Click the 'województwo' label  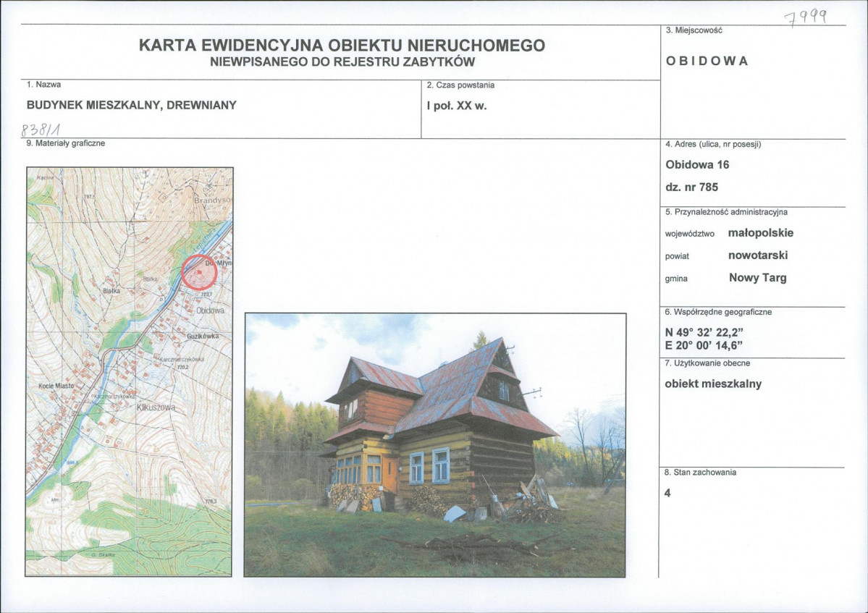[x=689, y=234]
